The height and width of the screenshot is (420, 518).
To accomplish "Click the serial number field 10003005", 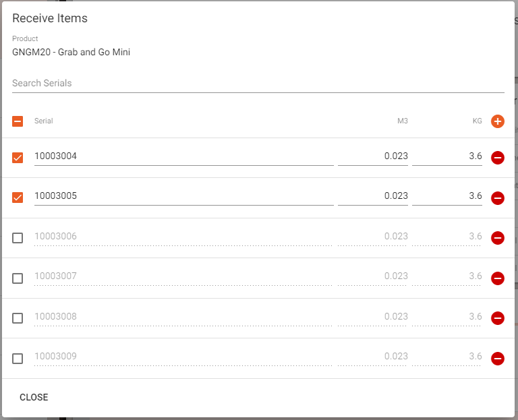I will tap(183, 196).
